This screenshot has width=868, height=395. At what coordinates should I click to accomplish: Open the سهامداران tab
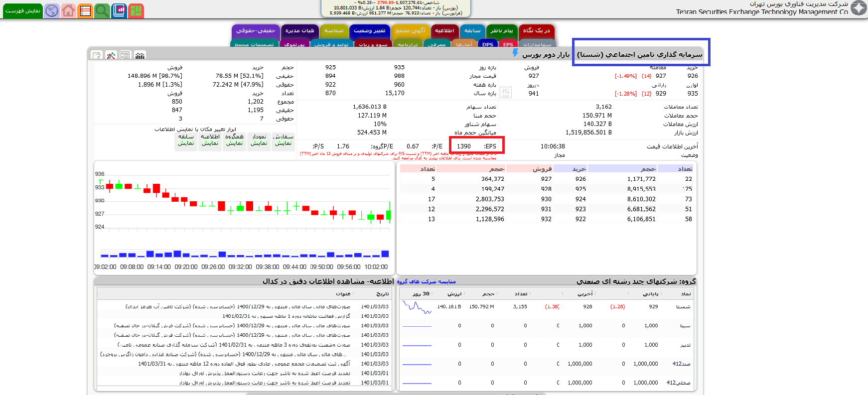point(537,44)
